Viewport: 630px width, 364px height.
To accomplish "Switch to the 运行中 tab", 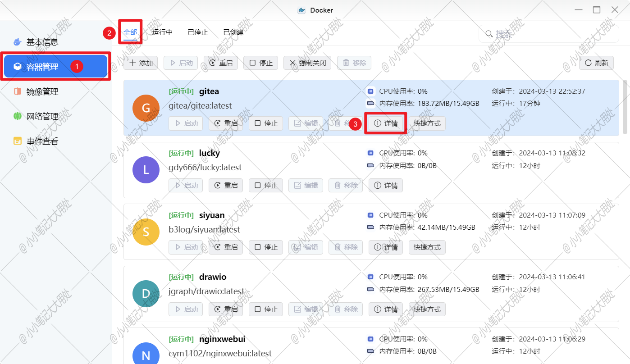I will tap(162, 32).
